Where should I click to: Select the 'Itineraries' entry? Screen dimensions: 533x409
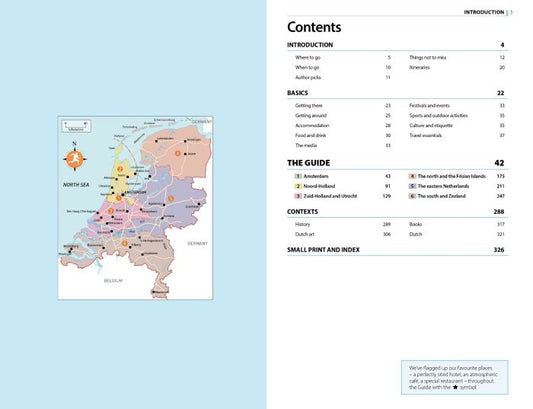419,67
